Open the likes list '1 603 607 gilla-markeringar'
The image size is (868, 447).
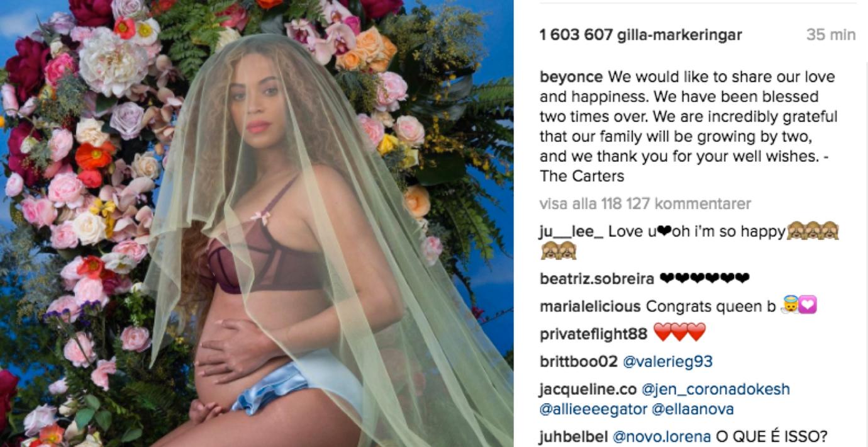(641, 35)
